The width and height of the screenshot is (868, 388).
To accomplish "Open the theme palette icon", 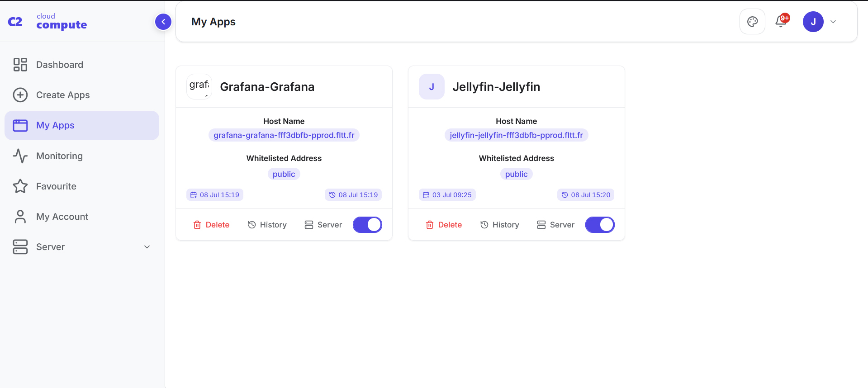I will tap(752, 22).
